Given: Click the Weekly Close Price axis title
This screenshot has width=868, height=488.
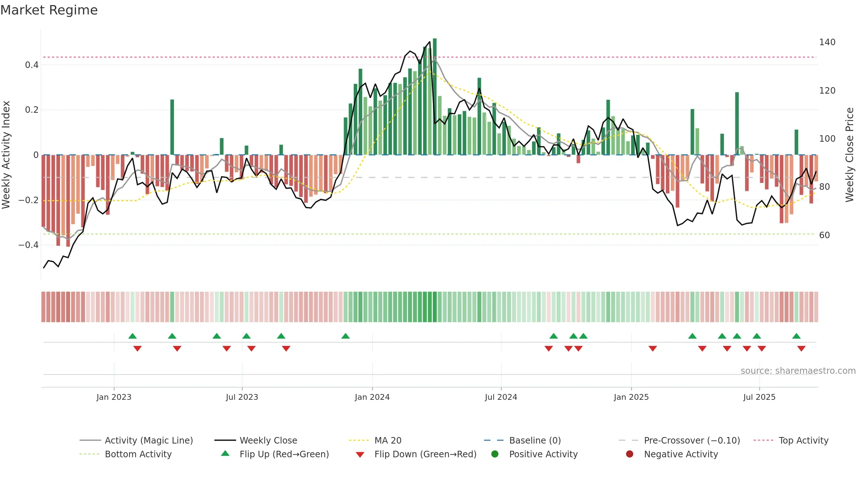Looking at the screenshot, I should (x=850, y=155).
